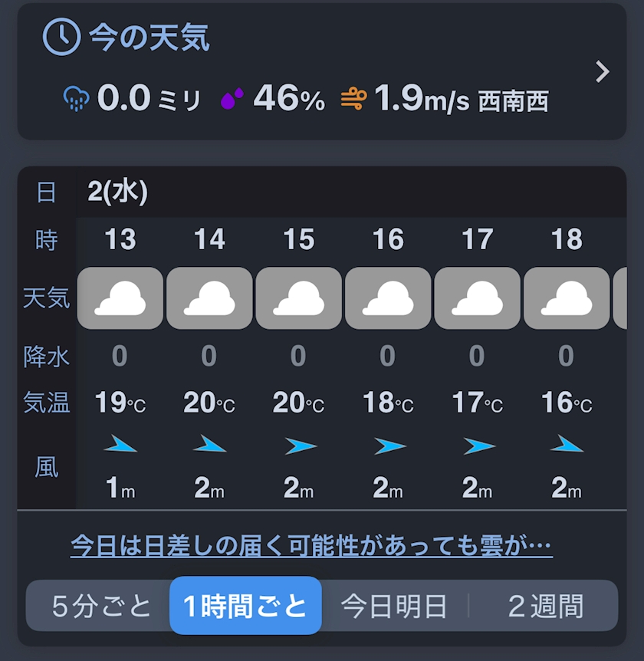This screenshot has height=661, width=644.
Task: Click the purple humidity droplet icon
Action: click(x=232, y=99)
